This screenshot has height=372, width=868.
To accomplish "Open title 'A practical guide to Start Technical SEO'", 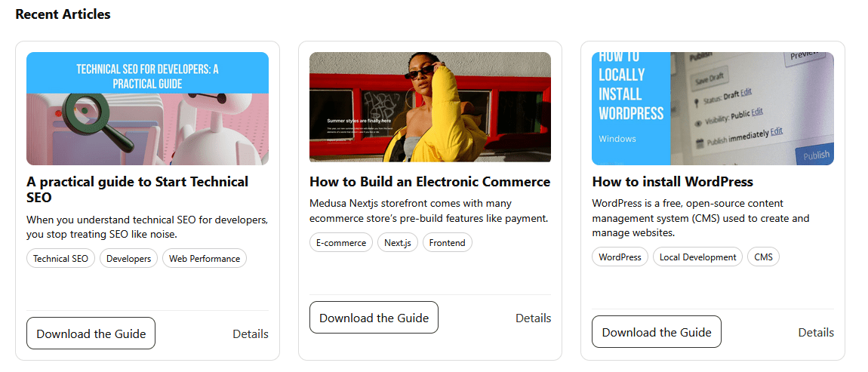I will click(x=137, y=189).
